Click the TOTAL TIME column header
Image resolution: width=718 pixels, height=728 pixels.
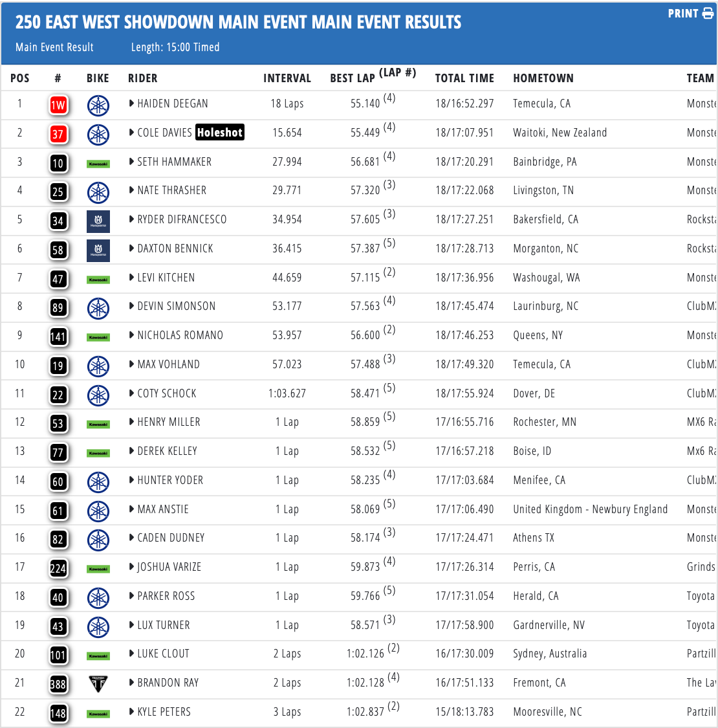click(x=464, y=78)
